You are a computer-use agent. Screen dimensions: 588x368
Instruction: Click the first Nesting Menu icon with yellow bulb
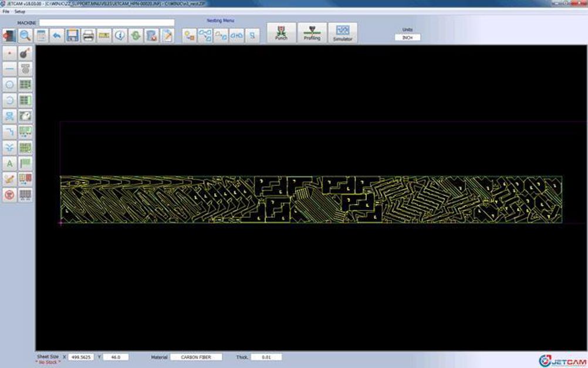[190, 36]
